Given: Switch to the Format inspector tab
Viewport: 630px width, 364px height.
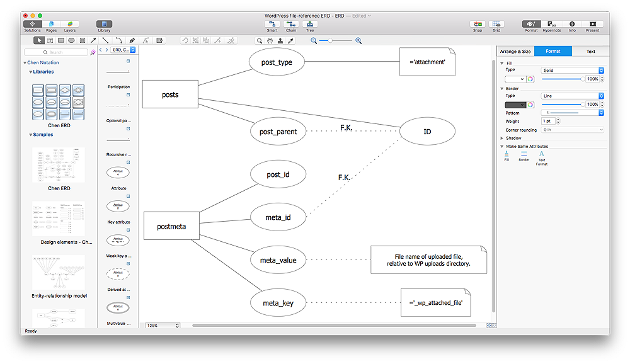Looking at the screenshot, I should [x=553, y=51].
